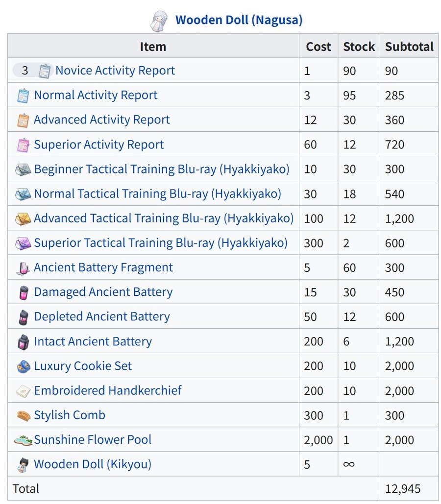Click the Intact Ancient Battery icon
The height and width of the screenshot is (504, 441).
23,342
